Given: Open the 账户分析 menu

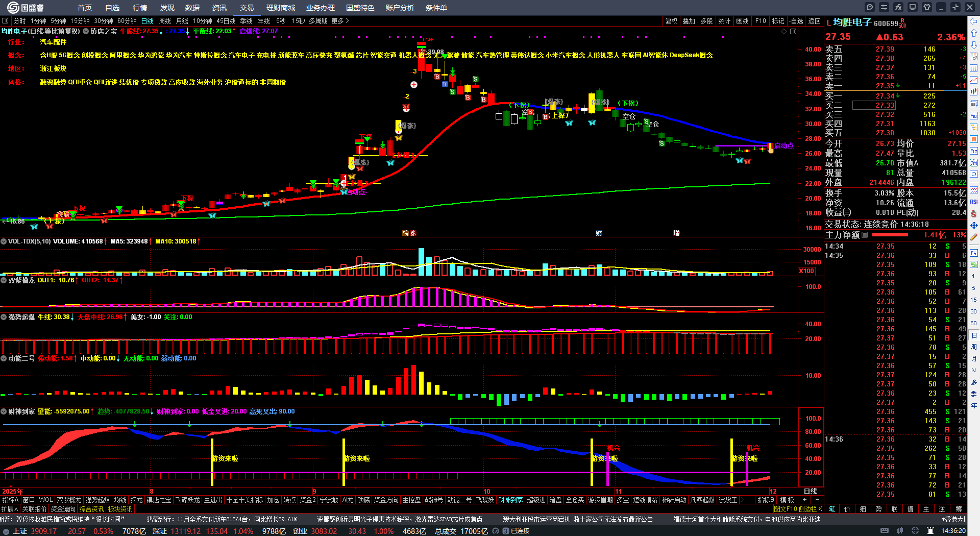Looking at the screenshot, I should 400,8.
